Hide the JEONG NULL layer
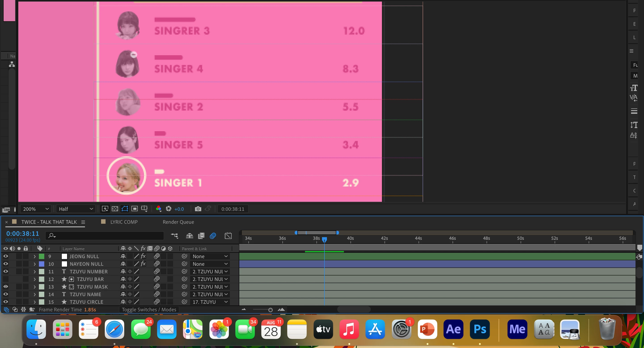 click(6, 256)
